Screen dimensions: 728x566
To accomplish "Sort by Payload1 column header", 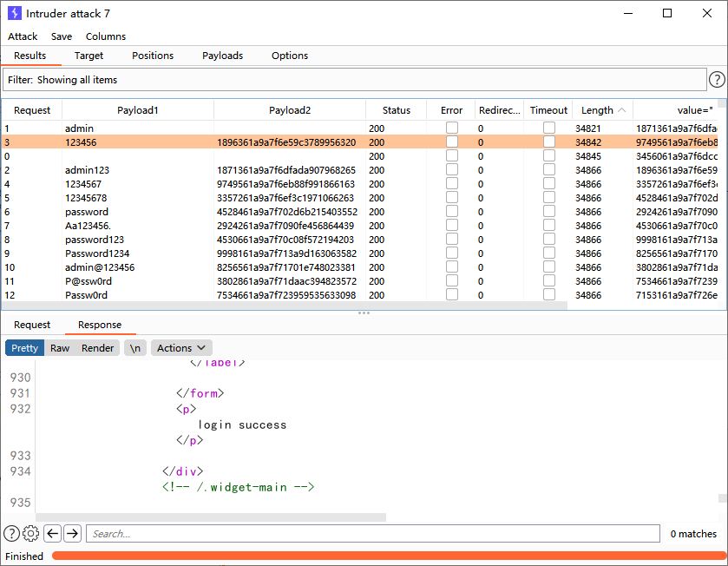I will coord(138,110).
